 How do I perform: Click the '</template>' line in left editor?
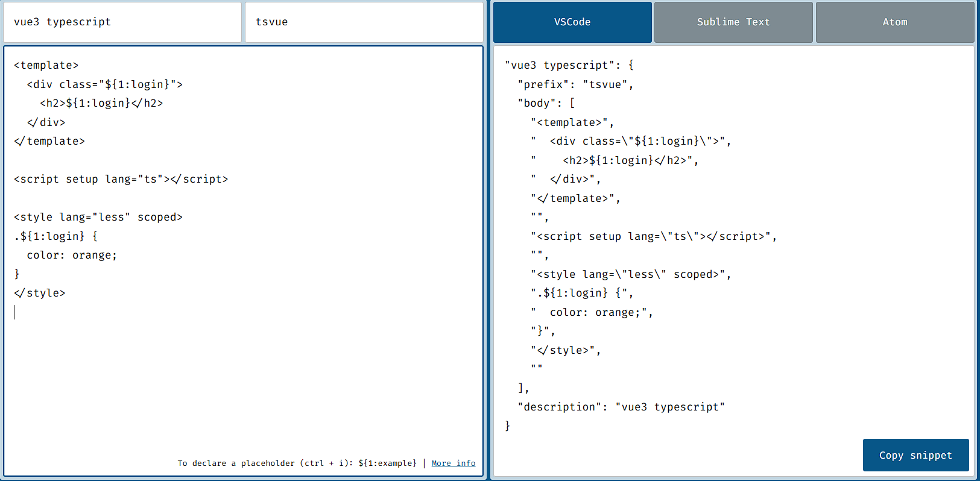[49, 141]
